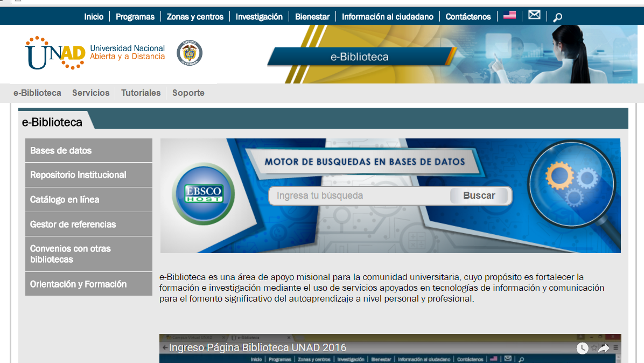Image resolution: width=644 pixels, height=363 pixels.
Task: Open the Investigación menu
Action: [259, 17]
